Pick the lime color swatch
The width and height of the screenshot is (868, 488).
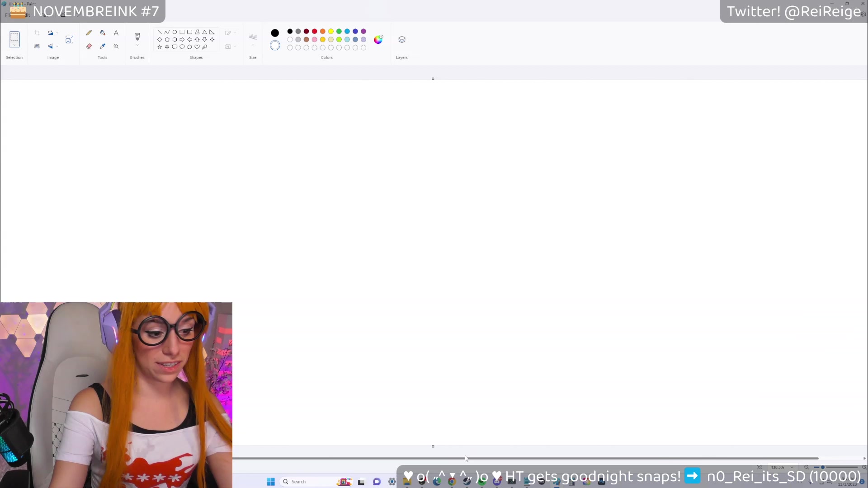click(x=339, y=40)
